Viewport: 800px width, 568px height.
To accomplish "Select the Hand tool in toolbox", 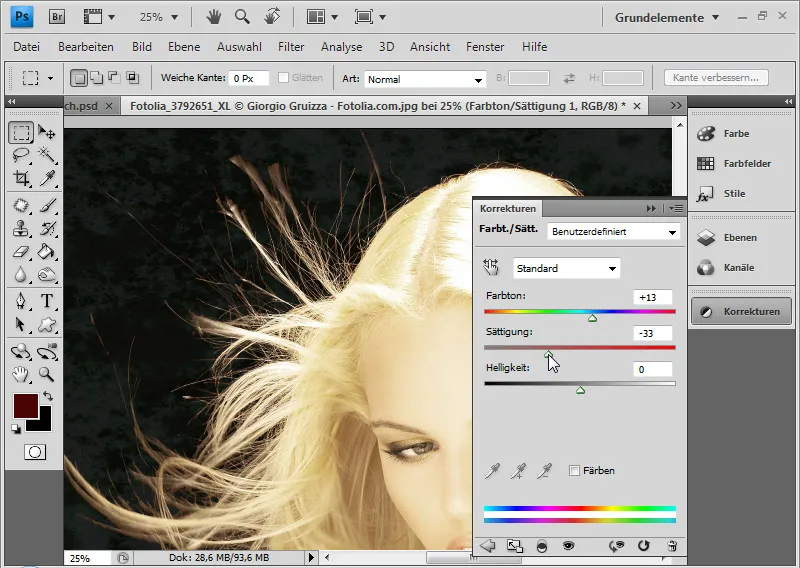I will (21, 375).
